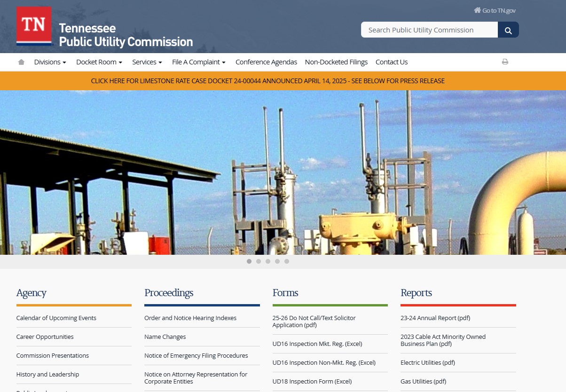
Task: Open Notice on Attorney Representation link
Action: (x=196, y=378)
